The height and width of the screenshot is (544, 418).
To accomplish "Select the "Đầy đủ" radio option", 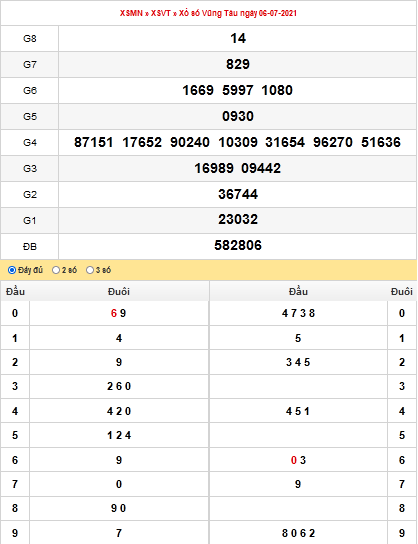I will [12, 270].
